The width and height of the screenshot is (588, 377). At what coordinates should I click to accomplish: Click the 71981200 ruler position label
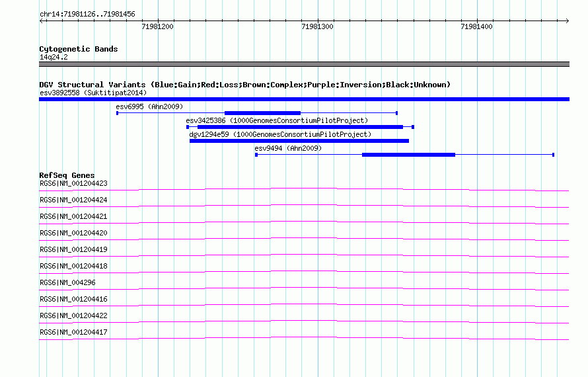[x=157, y=26]
